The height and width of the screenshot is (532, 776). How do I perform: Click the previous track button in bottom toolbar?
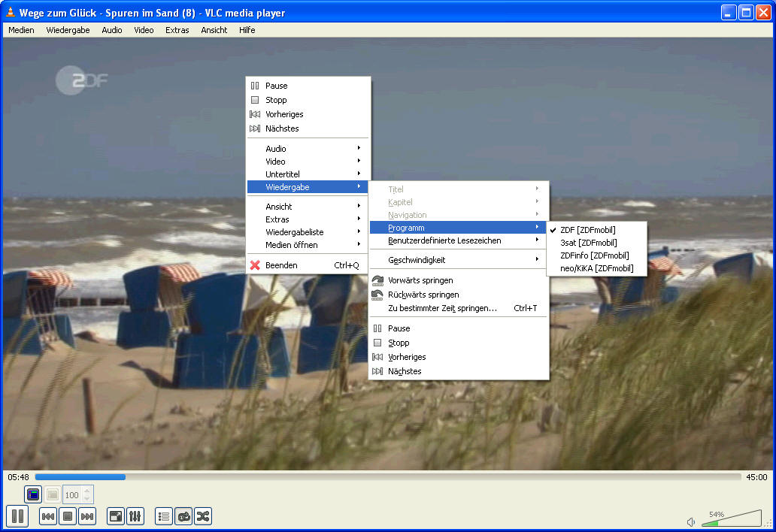point(48,517)
